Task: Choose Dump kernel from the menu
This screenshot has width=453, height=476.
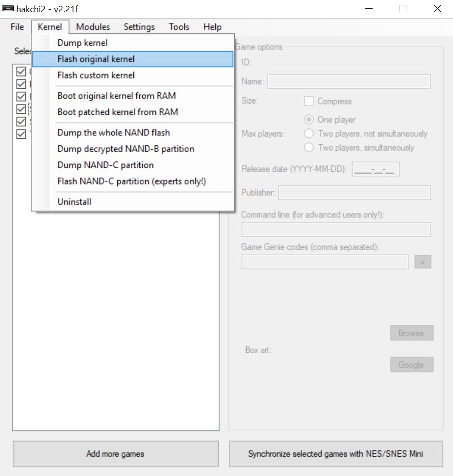Action: tap(133, 43)
